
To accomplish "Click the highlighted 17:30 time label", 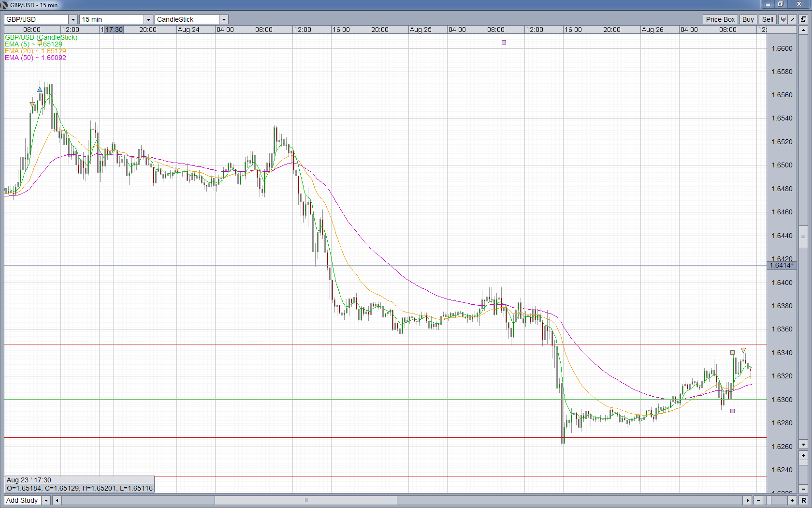I will click(114, 30).
